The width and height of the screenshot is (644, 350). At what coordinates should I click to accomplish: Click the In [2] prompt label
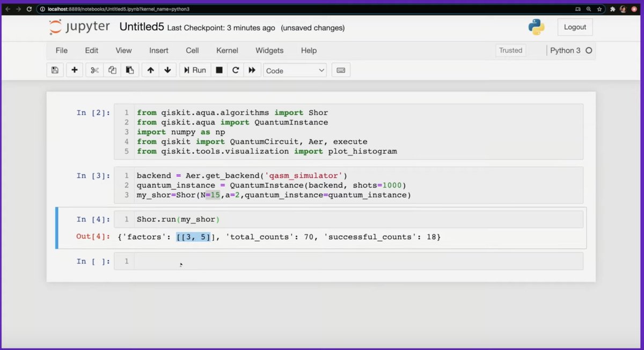[x=93, y=113]
